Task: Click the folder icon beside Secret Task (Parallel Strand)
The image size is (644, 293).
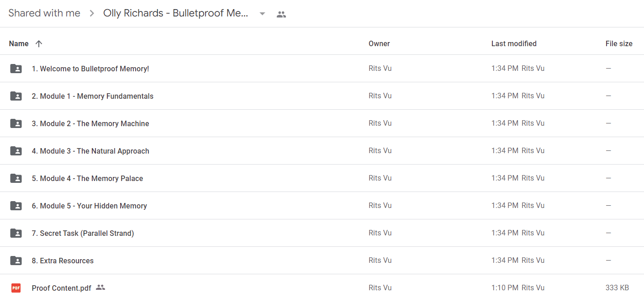Action: tap(16, 233)
